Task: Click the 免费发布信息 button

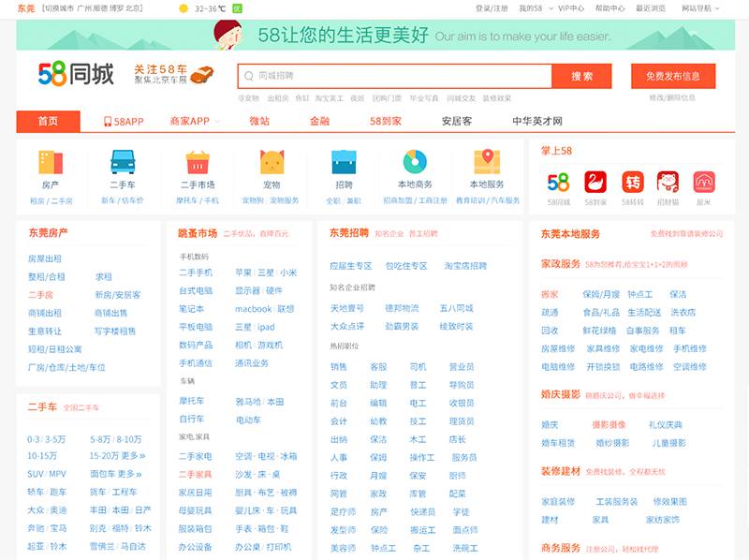Action: click(x=672, y=76)
